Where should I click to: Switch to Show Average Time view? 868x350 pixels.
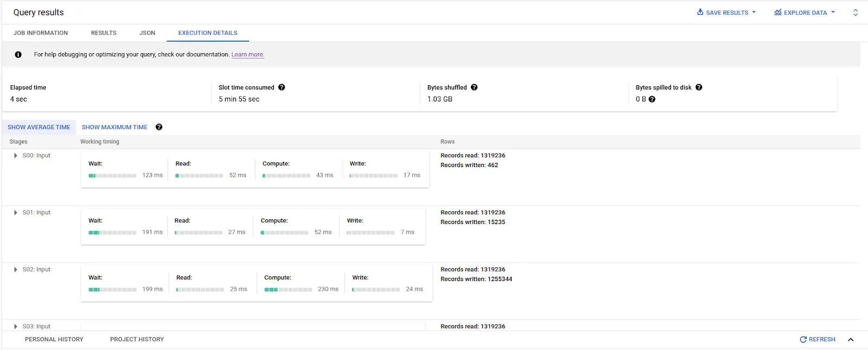39,127
